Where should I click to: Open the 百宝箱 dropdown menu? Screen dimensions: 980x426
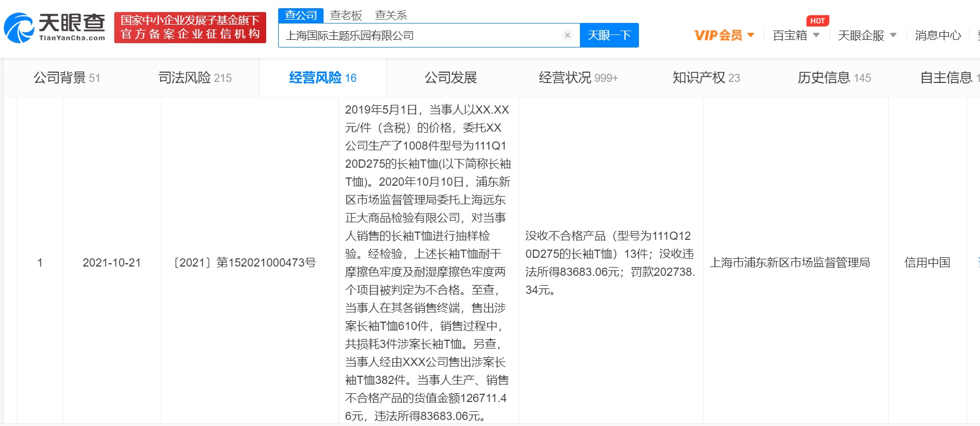(796, 35)
